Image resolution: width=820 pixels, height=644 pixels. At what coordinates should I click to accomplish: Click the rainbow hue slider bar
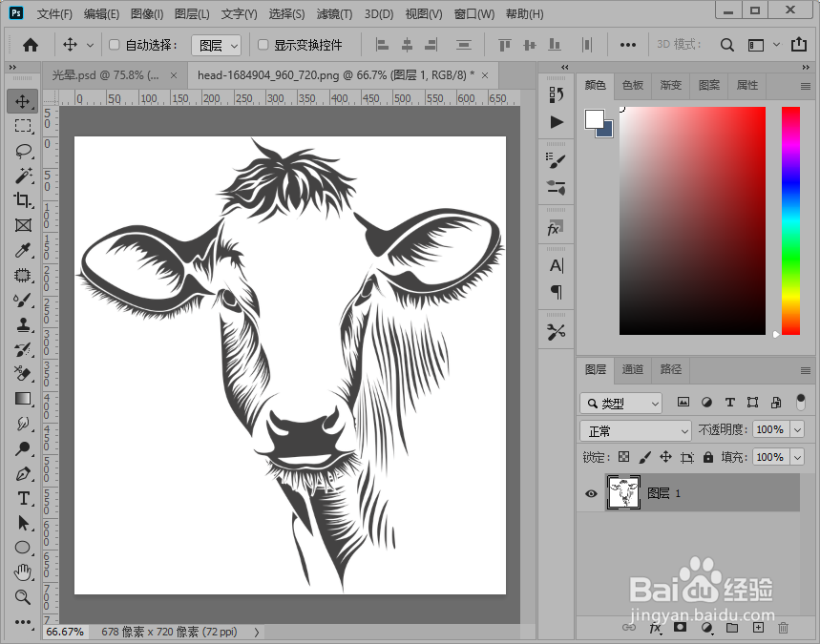[x=790, y=220]
